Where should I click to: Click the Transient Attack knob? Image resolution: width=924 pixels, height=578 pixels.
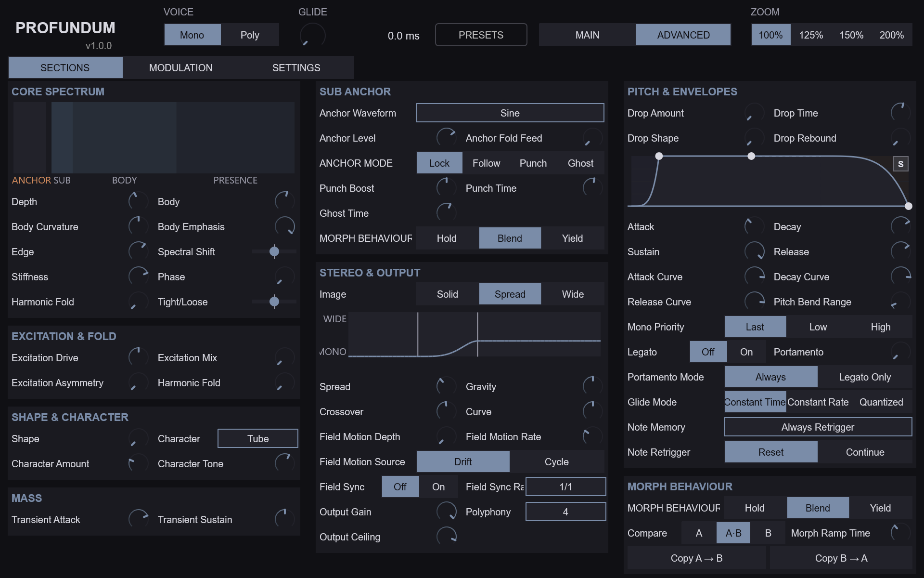tap(138, 519)
